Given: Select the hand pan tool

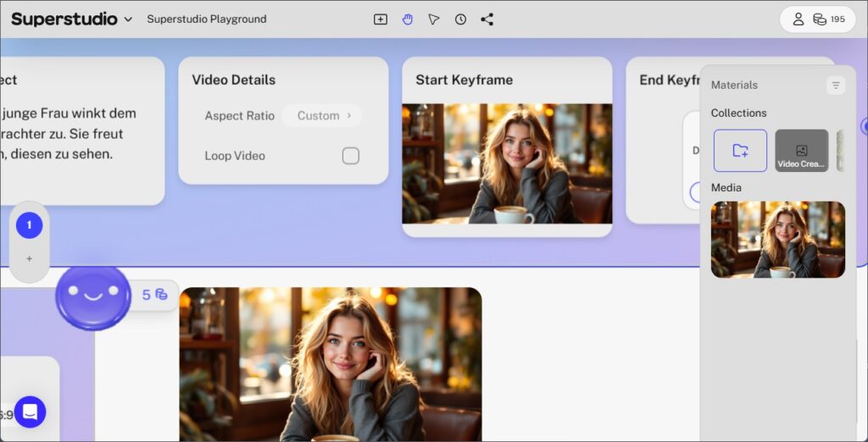Looking at the screenshot, I should click(x=408, y=19).
